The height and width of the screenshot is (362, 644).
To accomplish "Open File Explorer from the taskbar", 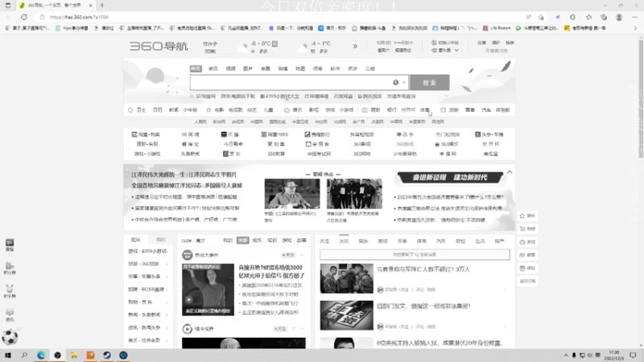I will pos(74,355).
